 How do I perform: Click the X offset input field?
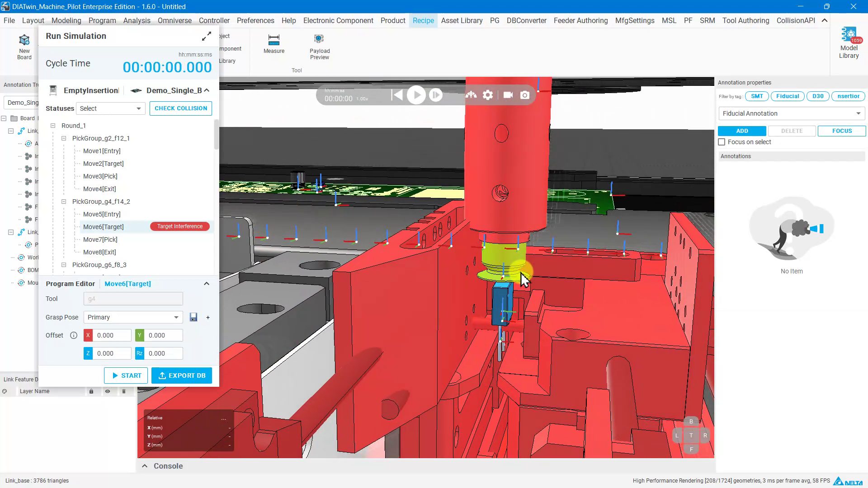pyautogui.click(x=112, y=335)
